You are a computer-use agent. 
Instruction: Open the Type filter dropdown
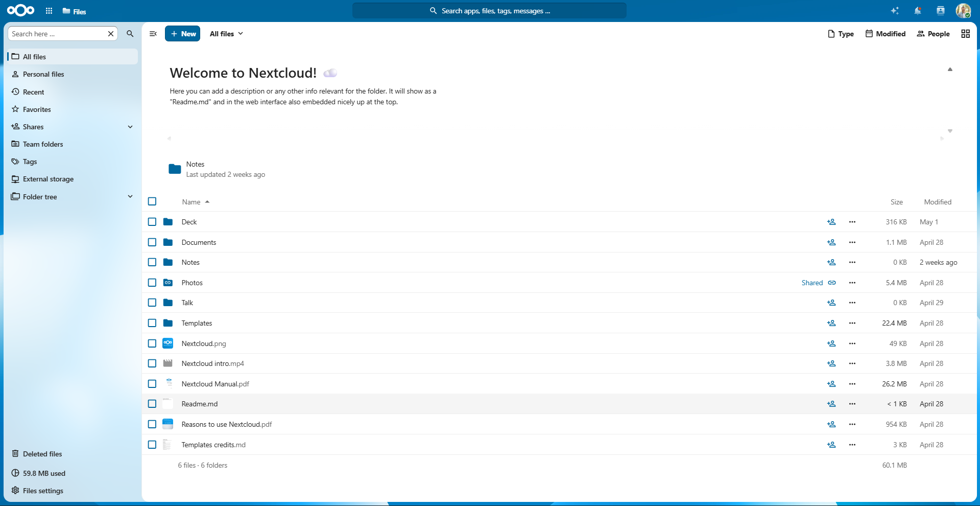(x=841, y=34)
